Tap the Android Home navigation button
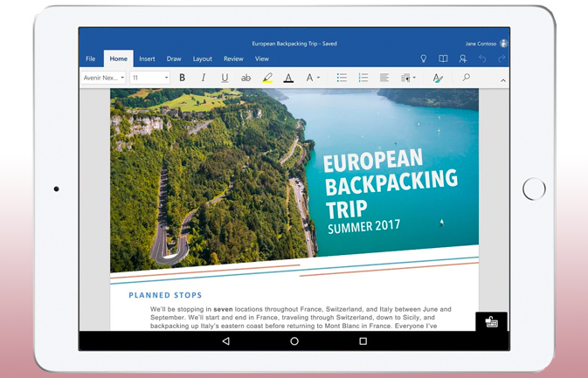 tap(294, 341)
